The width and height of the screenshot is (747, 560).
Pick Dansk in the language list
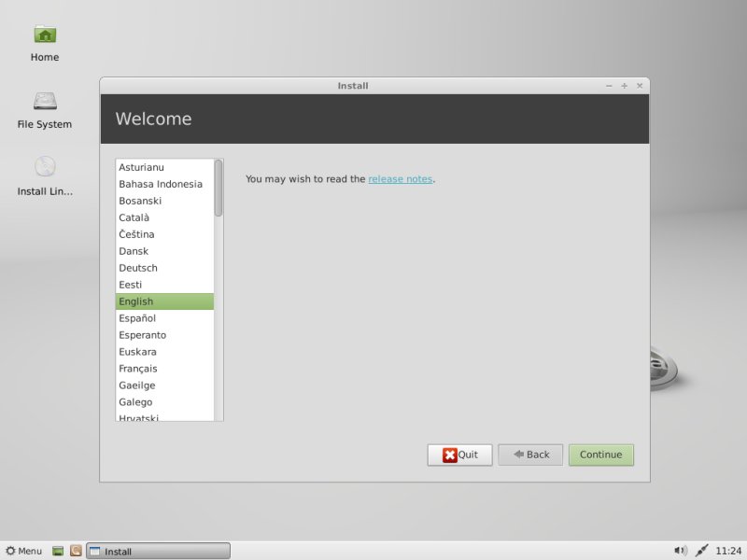coord(164,251)
